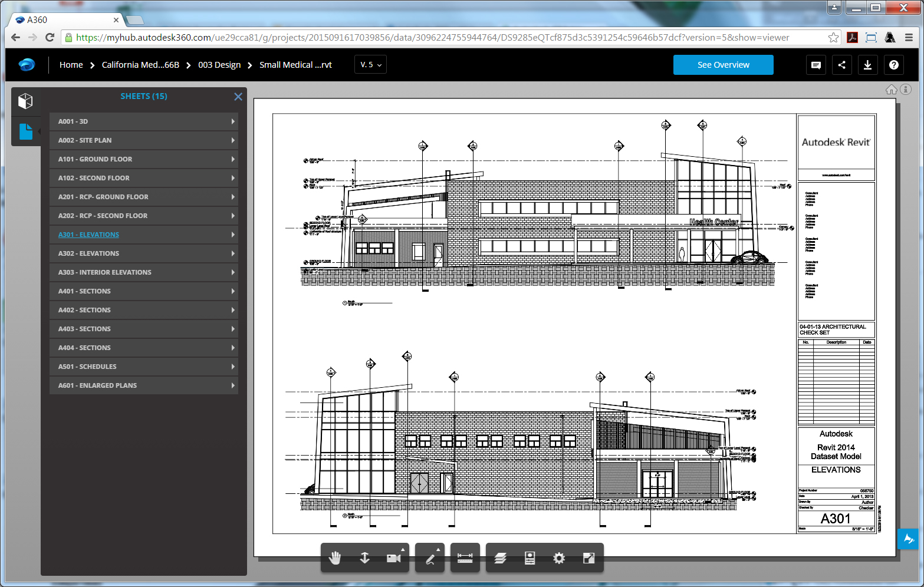
Task: Open sheet A401 - SECTIONS
Action: tap(144, 291)
